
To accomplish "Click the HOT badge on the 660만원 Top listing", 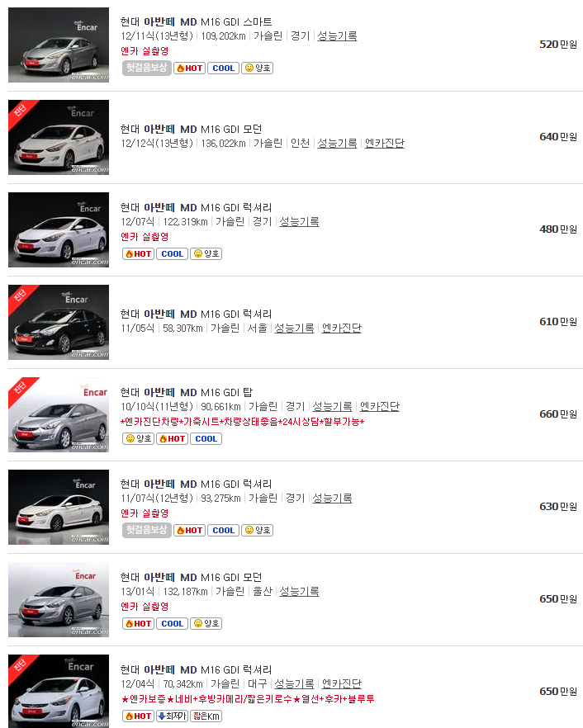I will click(172, 438).
